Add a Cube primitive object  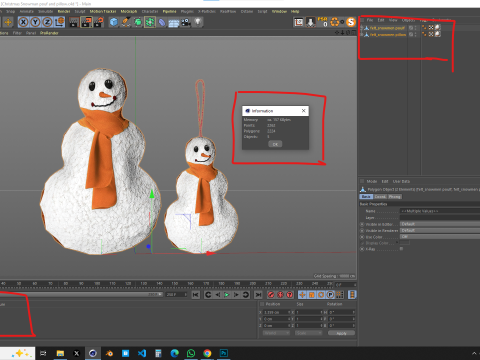click(x=114, y=22)
